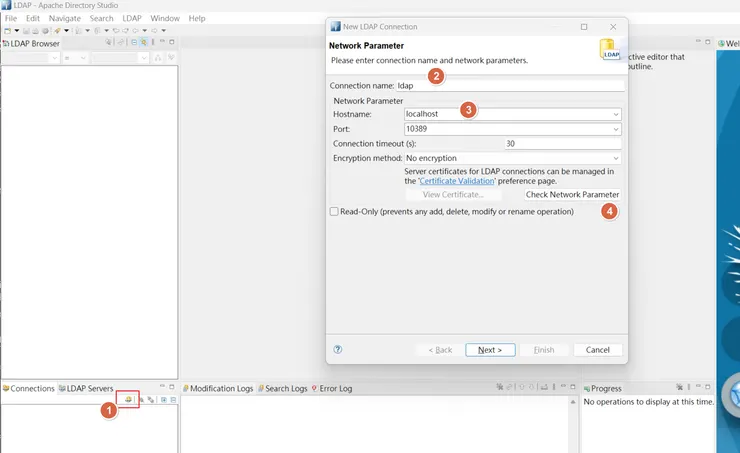The image size is (740, 453).
Task: Expand the Port dropdown
Action: click(615, 129)
